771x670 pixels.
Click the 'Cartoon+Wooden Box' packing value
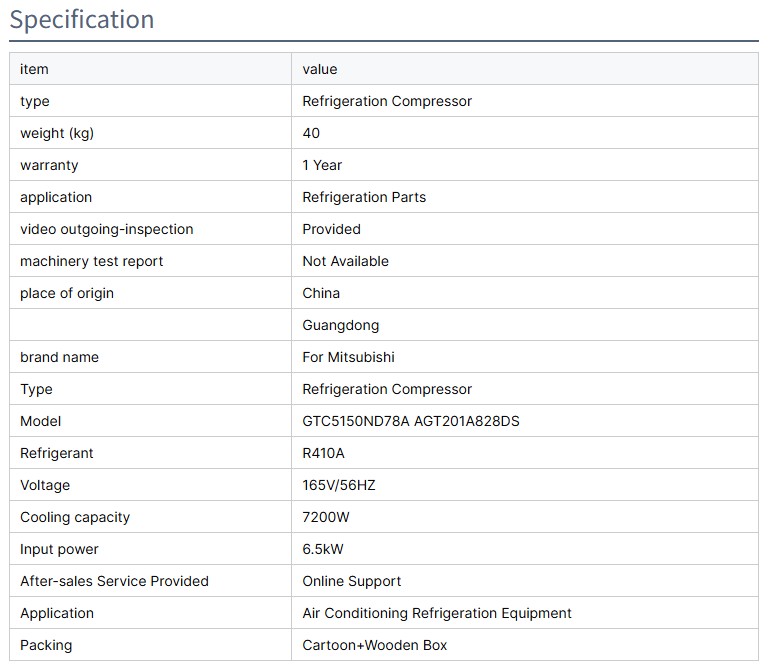click(375, 645)
